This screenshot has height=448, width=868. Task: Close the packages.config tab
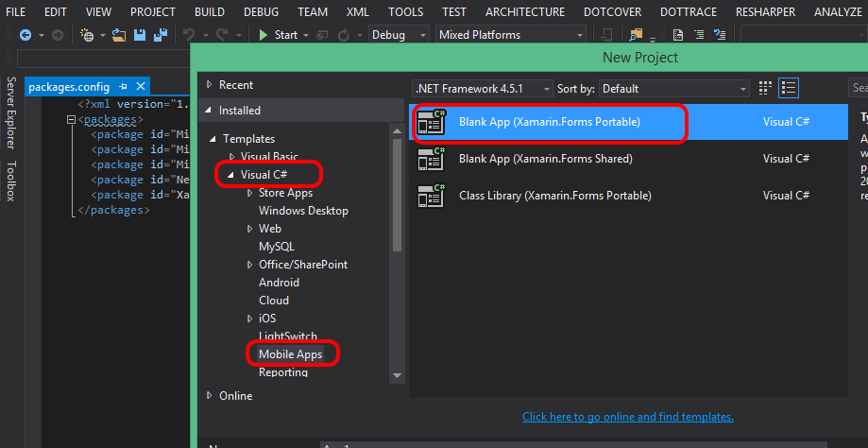[x=141, y=86]
